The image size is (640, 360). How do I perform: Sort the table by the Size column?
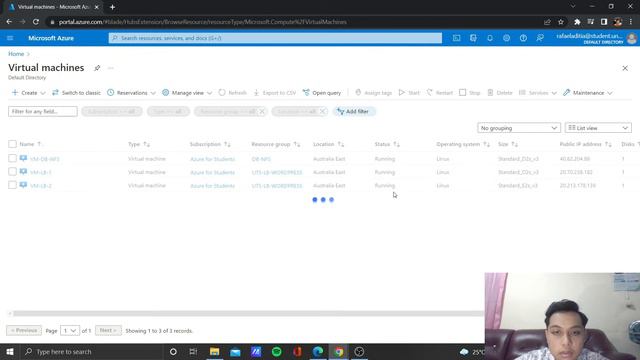coord(508,144)
